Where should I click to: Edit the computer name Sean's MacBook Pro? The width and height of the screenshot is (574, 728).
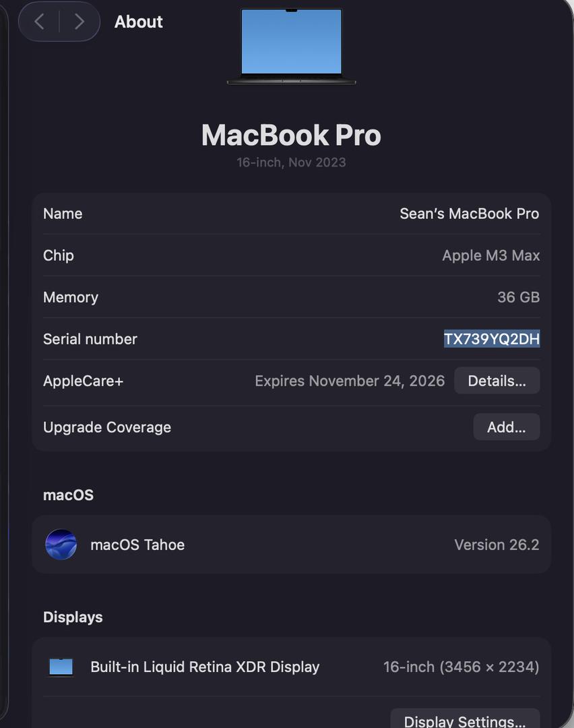click(469, 214)
